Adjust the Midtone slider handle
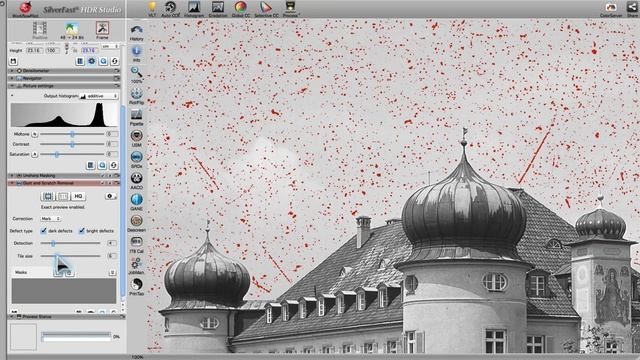The image size is (640, 360). pyautogui.click(x=72, y=134)
